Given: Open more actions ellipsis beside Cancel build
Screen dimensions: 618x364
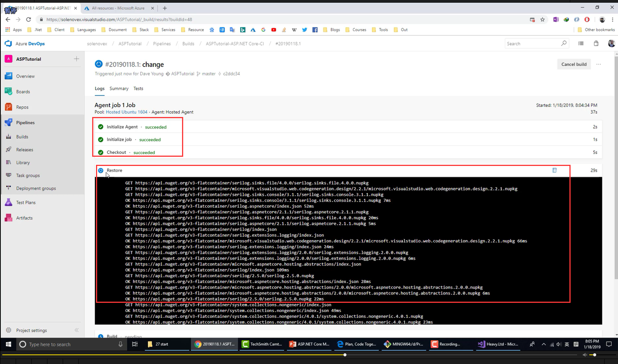Looking at the screenshot, I should click(598, 64).
